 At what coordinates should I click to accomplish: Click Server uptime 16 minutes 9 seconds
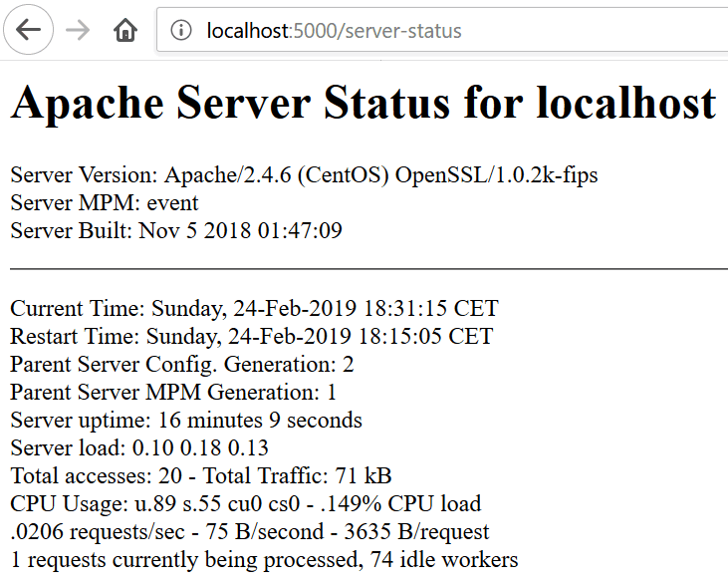pos(186,420)
